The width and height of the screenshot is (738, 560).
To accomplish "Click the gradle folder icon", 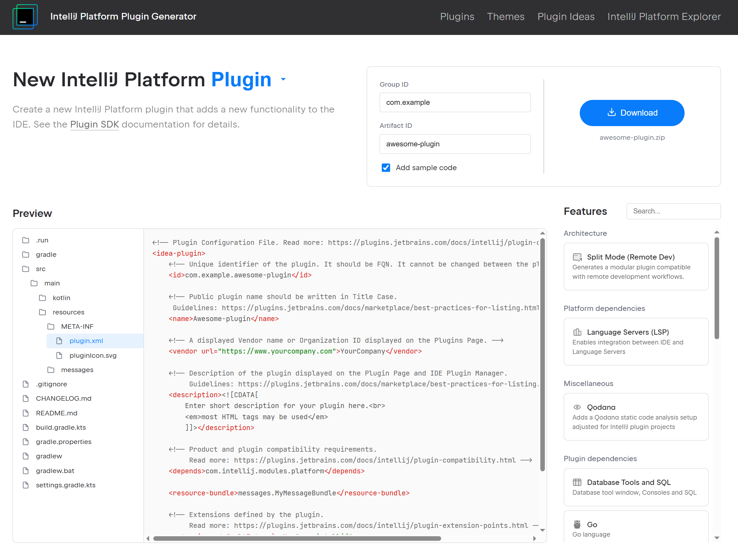I will click(26, 255).
